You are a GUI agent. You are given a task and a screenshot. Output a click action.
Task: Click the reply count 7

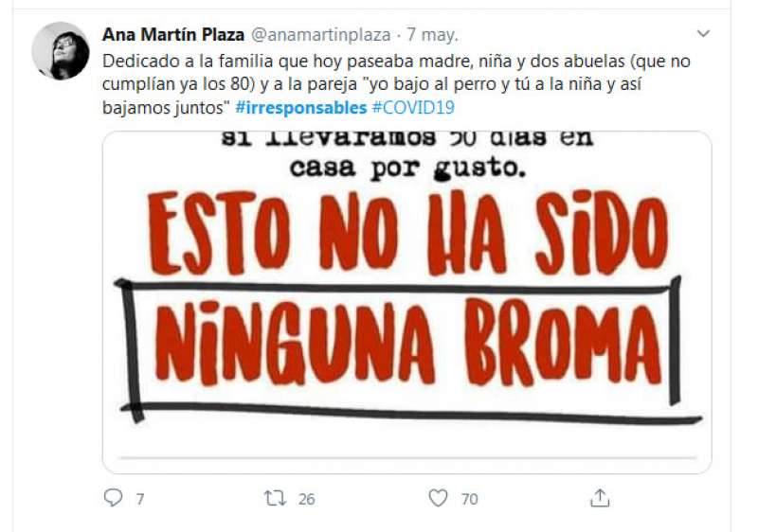(139, 499)
